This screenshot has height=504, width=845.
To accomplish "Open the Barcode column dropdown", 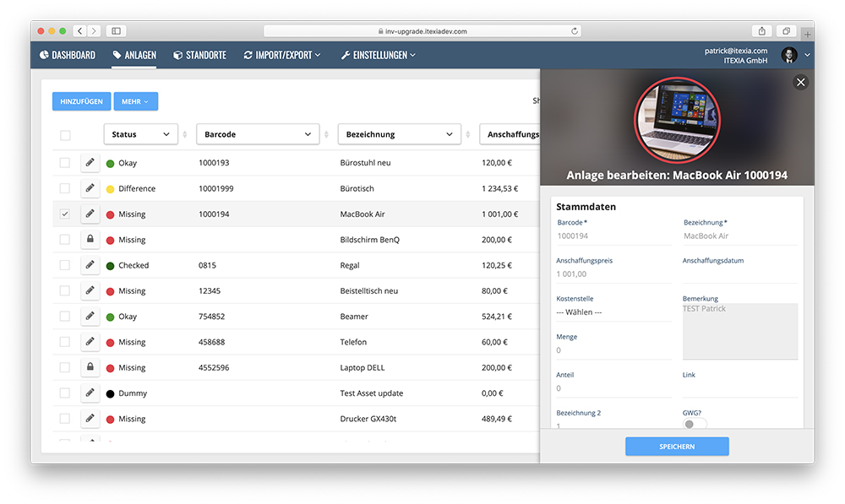I will pyautogui.click(x=258, y=134).
